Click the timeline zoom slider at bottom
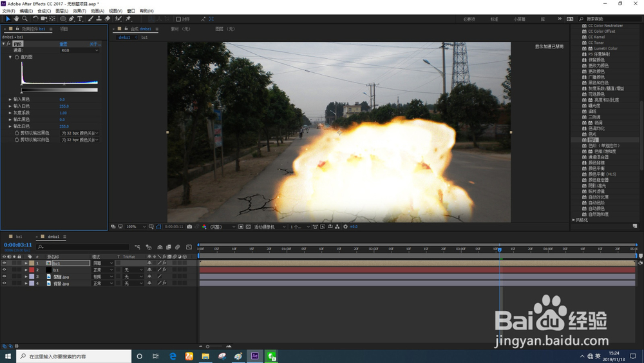 [x=214, y=346]
